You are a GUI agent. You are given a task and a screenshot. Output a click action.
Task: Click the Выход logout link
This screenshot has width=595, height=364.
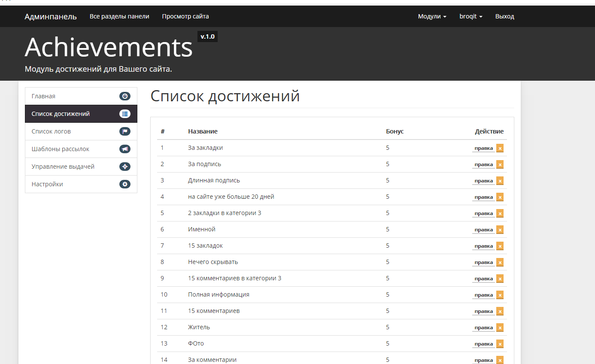pyautogui.click(x=504, y=16)
